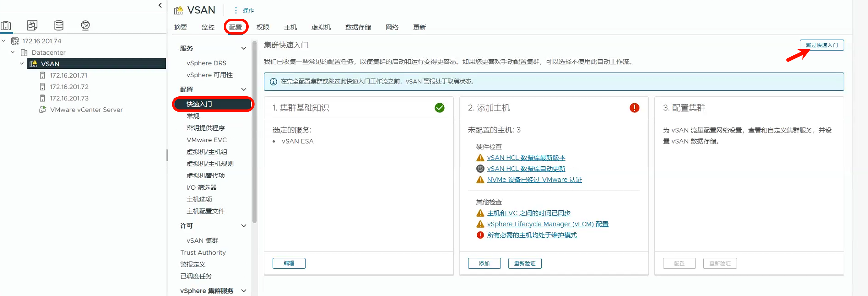Switch to the 摘要 tab
The width and height of the screenshot is (868, 296).
[x=181, y=27]
